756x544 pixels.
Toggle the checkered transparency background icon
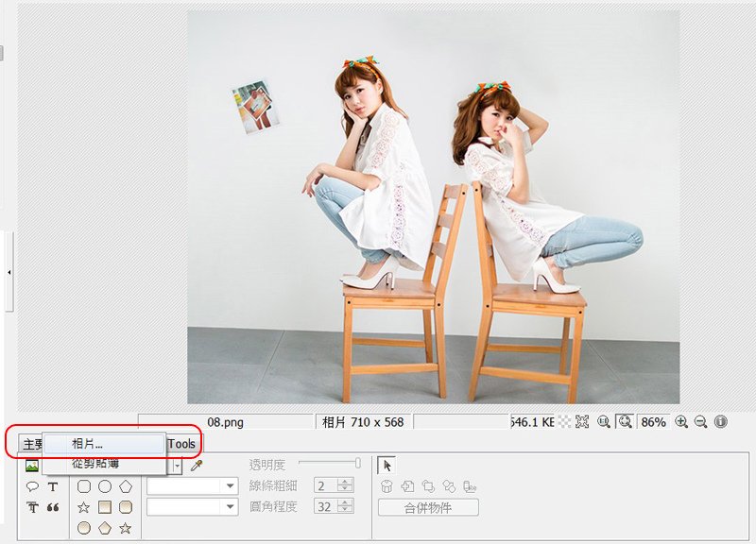tap(564, 422)
